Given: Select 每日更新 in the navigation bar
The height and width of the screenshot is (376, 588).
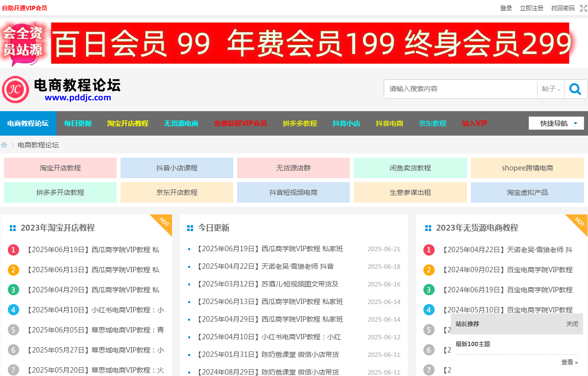Looking at the screenshot, I should coord(78,123).
